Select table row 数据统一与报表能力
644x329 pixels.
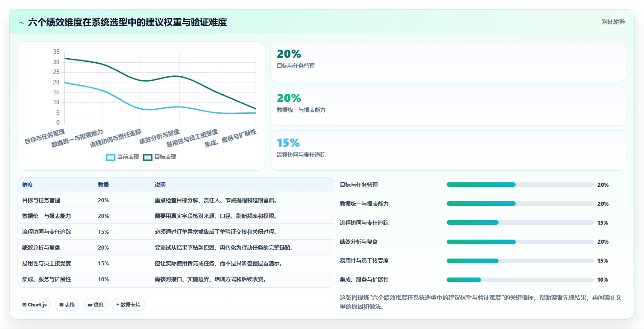[176, 216]
